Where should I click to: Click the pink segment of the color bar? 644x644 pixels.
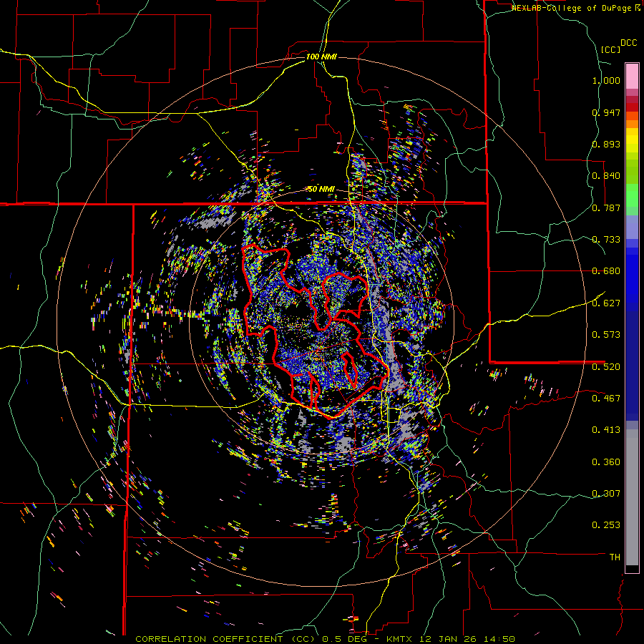coord(632,77)
